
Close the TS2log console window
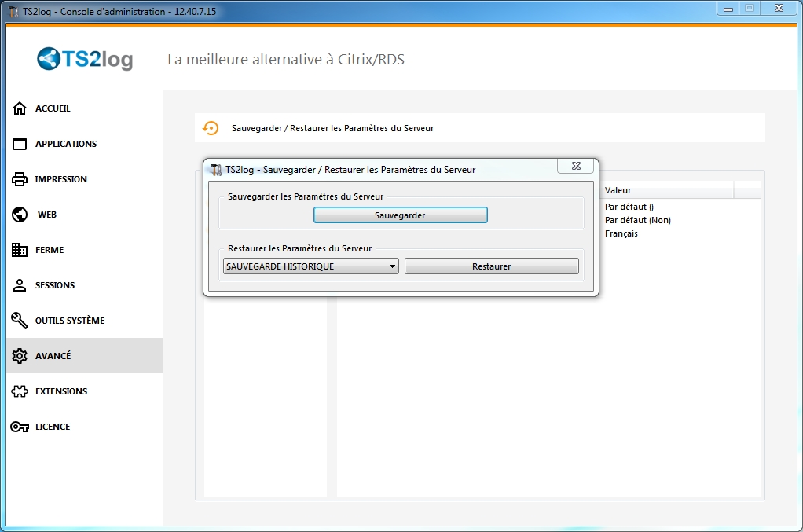pyautogui.click(x=779, y=8)
